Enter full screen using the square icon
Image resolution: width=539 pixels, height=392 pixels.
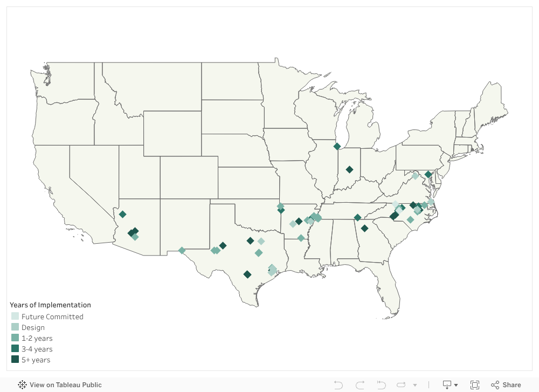point(475,385)
